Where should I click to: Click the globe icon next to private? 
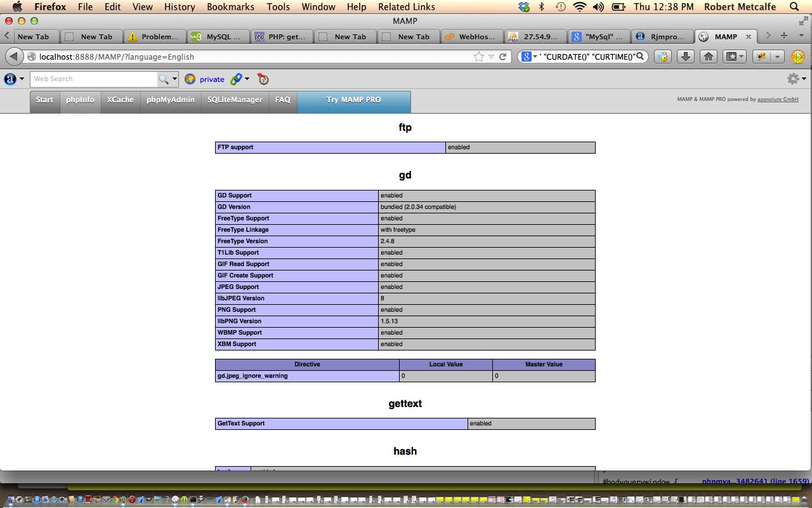point(190,79)
